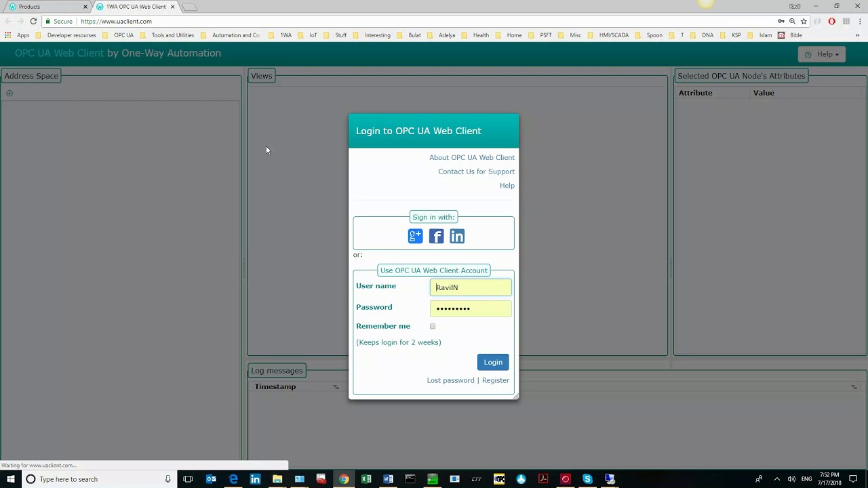This screenshot has width=868, height=488.
Task: Click the log messages column menu arrow at far right
Action: click(x=854, y=387)
